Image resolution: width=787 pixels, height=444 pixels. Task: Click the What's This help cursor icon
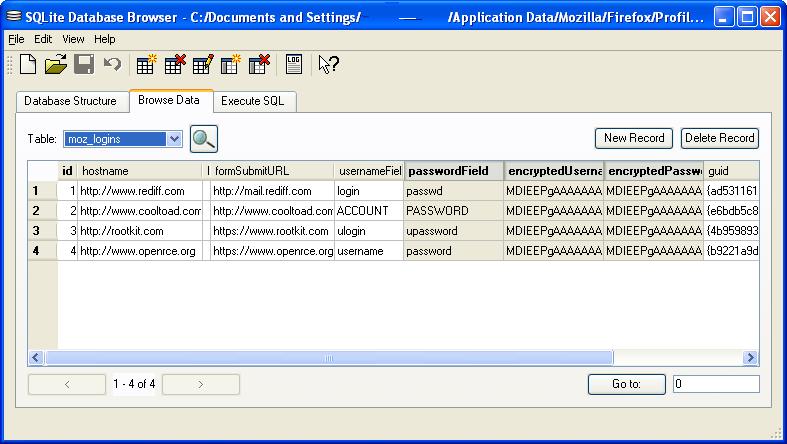coord(328,65)
